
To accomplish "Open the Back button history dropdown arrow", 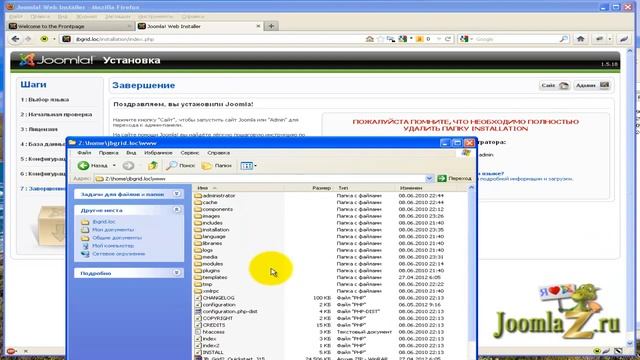I will 114,165.
